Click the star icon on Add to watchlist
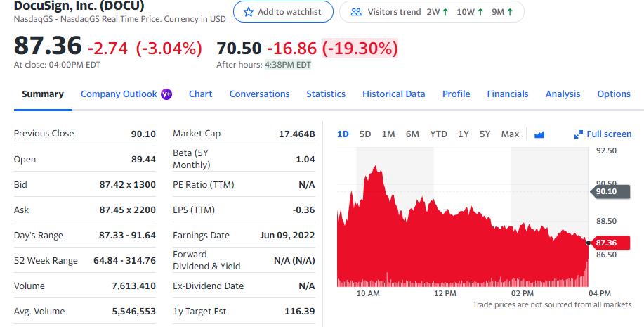644x327 pixels. [249, 12]
